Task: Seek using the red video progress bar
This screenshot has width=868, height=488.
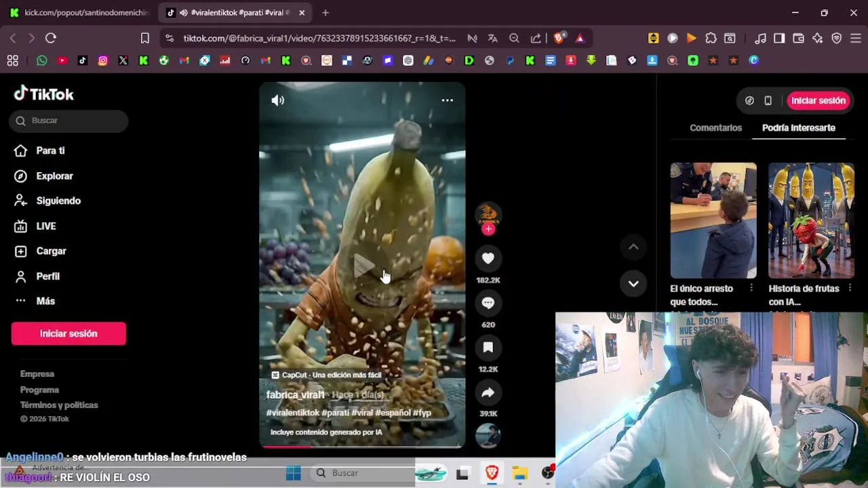Action: 362,447
